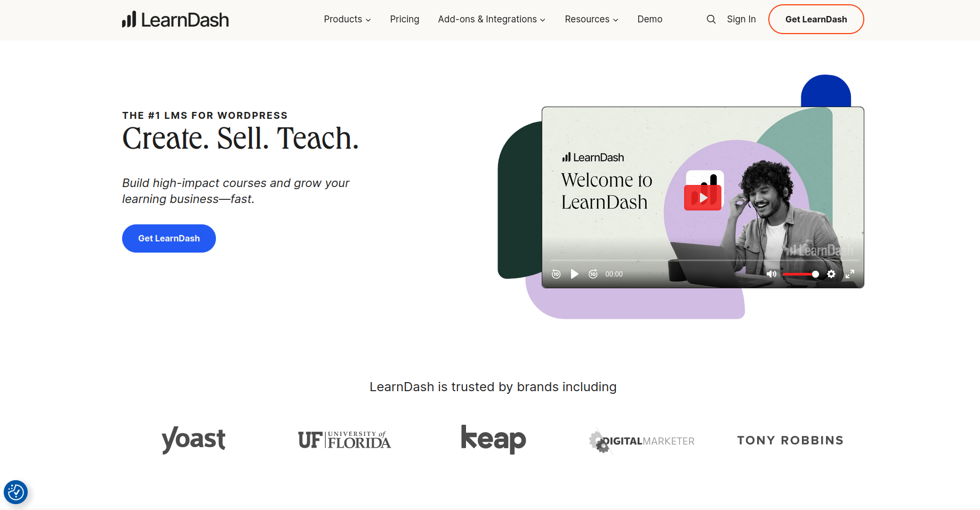This screenshot has height=510, width=980.
Task: Skip video forward 10 seconds
Action: (593, 274)
